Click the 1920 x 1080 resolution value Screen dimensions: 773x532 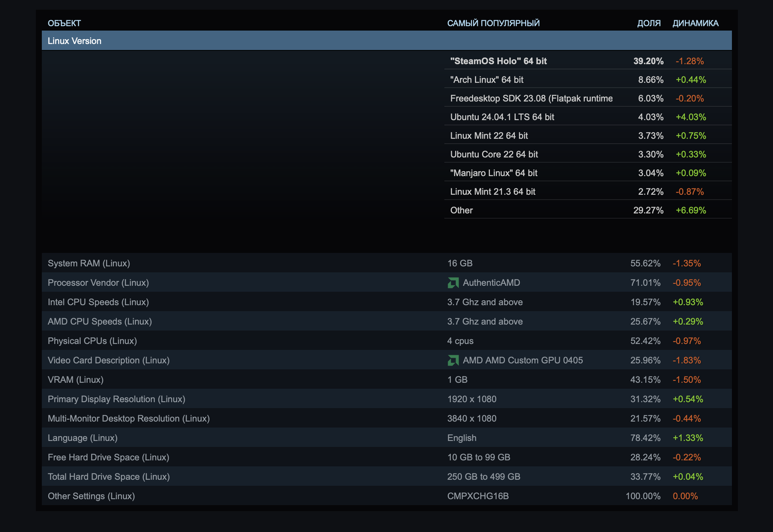[x=472, y=399]
